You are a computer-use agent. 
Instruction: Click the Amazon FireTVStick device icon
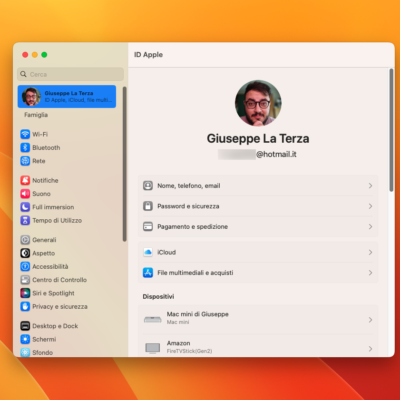(153, 348)
